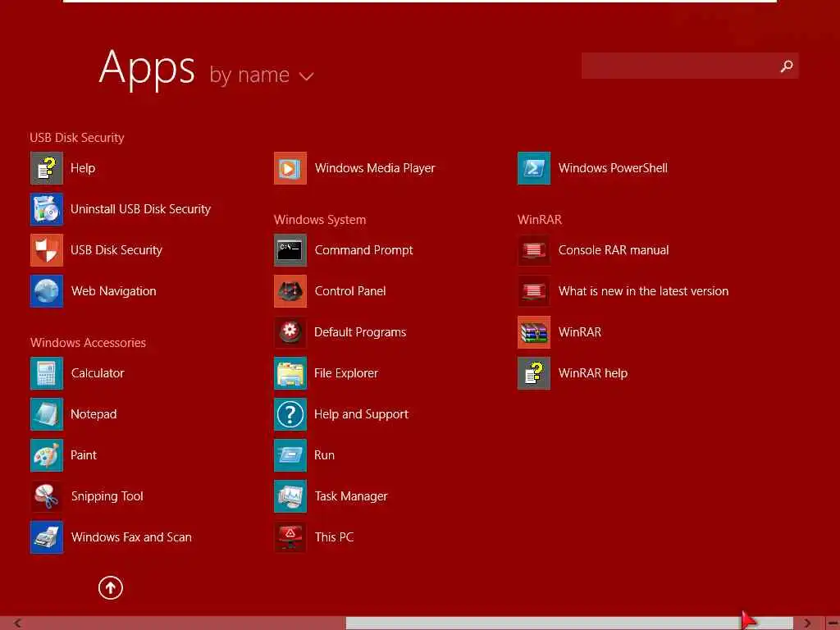The image size is (840, 630).
Task: Click the 'WinRAR help' text label
Action: point(593,373)
